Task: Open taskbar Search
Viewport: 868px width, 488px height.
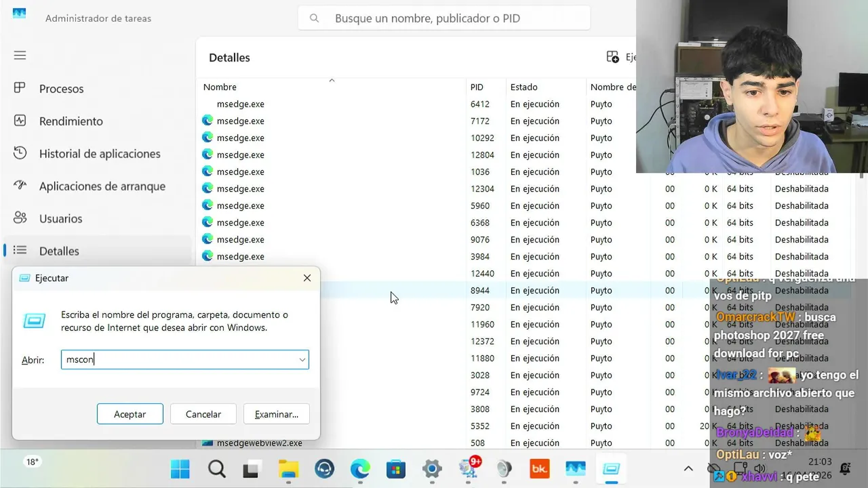Action: [x=216, y=468]
